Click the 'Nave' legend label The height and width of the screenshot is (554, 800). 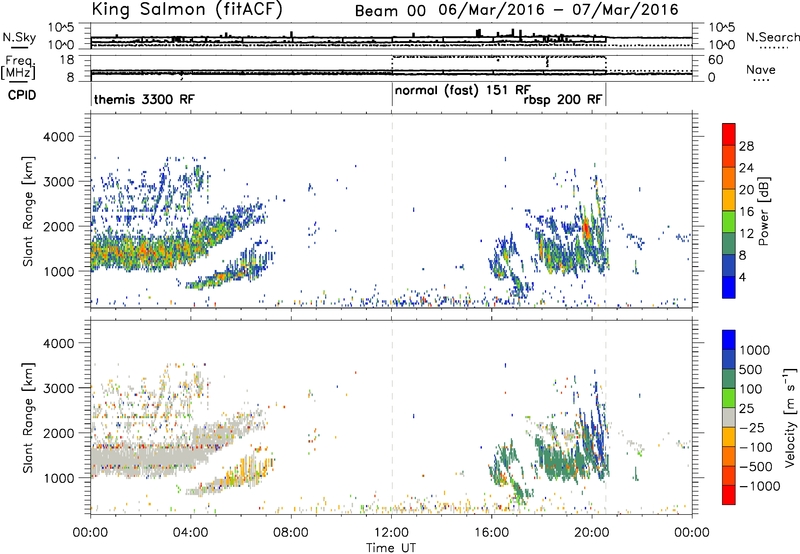(761, 70)
